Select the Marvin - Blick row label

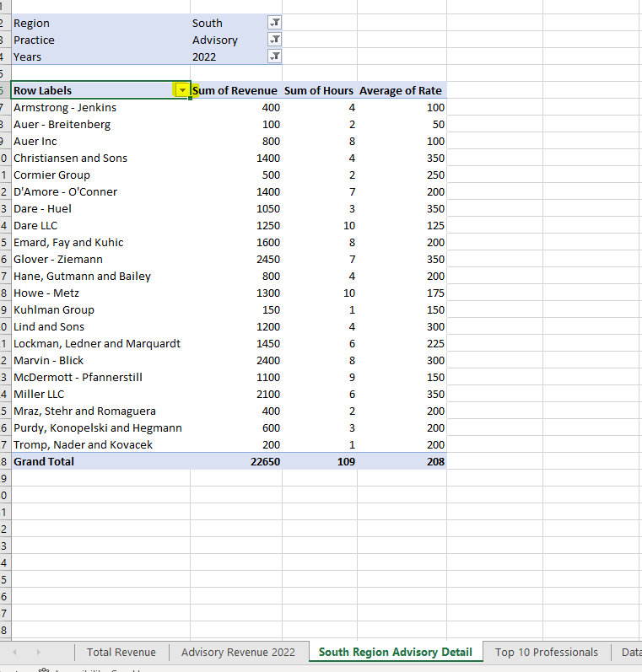click(48, 360)
